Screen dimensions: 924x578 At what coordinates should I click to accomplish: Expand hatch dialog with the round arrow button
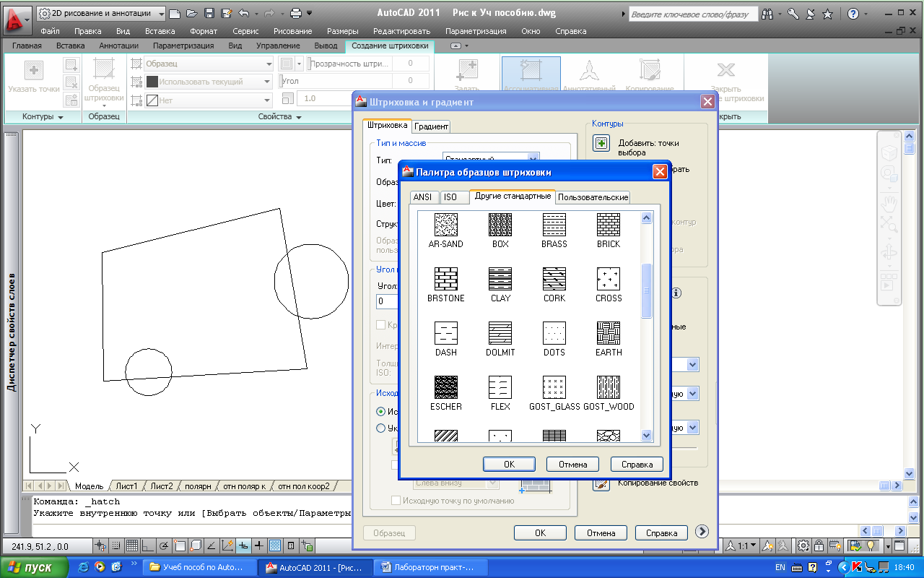(702, 532)
